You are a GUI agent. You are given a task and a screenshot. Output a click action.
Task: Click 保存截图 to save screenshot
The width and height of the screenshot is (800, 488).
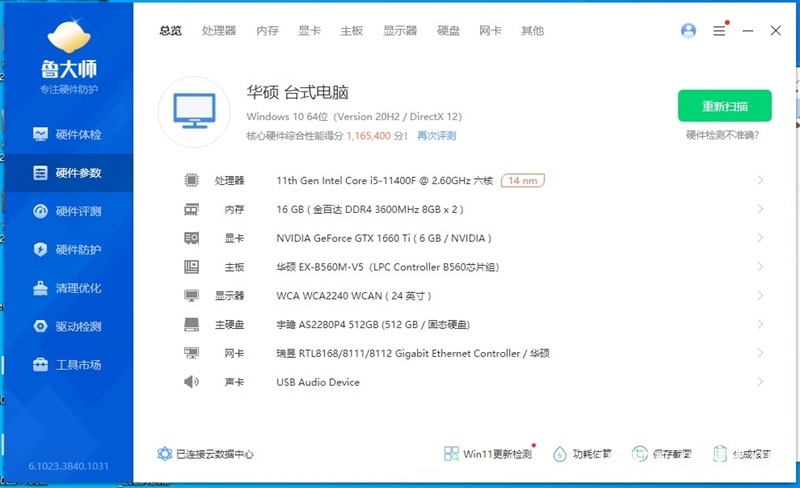tap(662, 454)
